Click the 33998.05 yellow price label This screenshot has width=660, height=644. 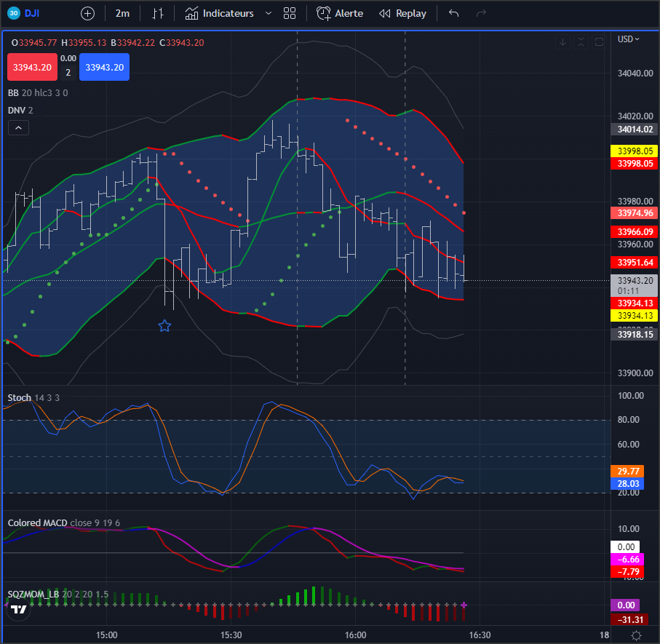tap(635, 151)
